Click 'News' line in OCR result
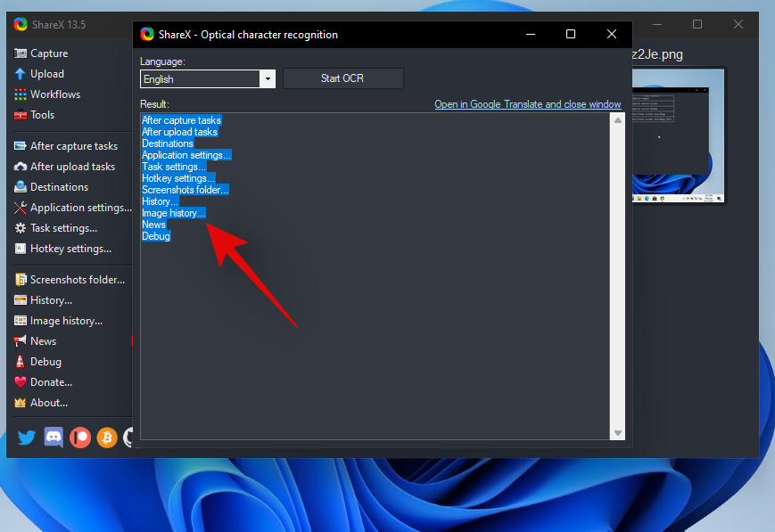775x532 pixels. 153,225
